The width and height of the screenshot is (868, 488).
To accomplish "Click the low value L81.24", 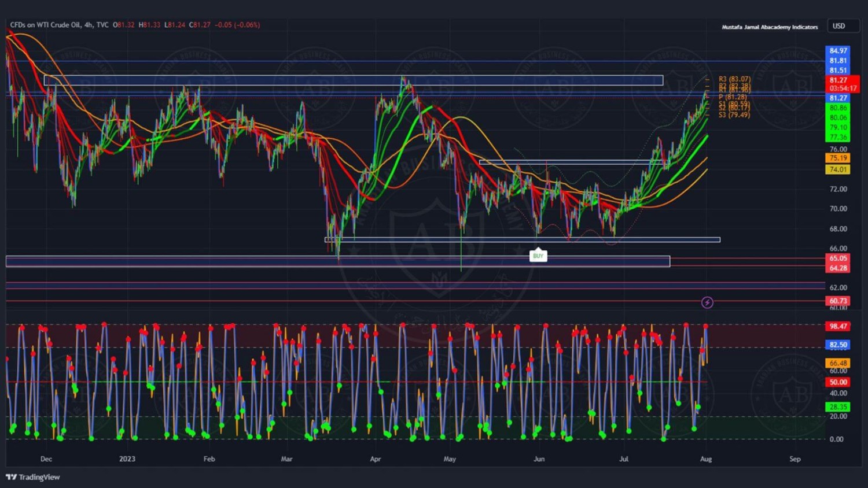I will point(175,25).
